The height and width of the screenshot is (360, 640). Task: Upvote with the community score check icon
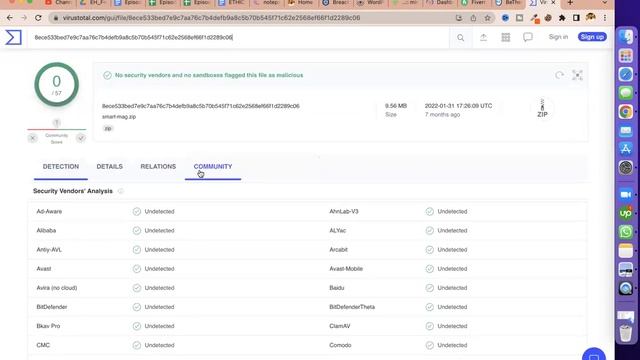[81, 138]
